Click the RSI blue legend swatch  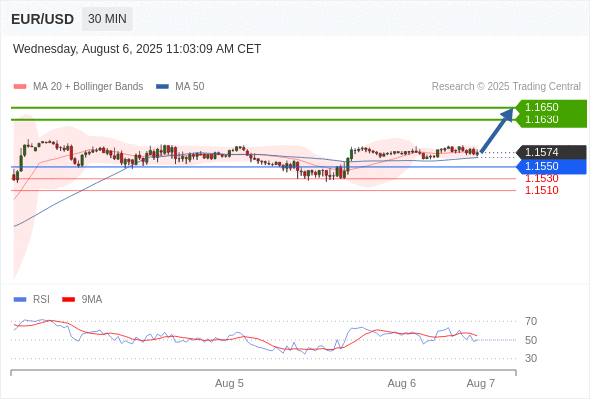click(x=20, y=300)
